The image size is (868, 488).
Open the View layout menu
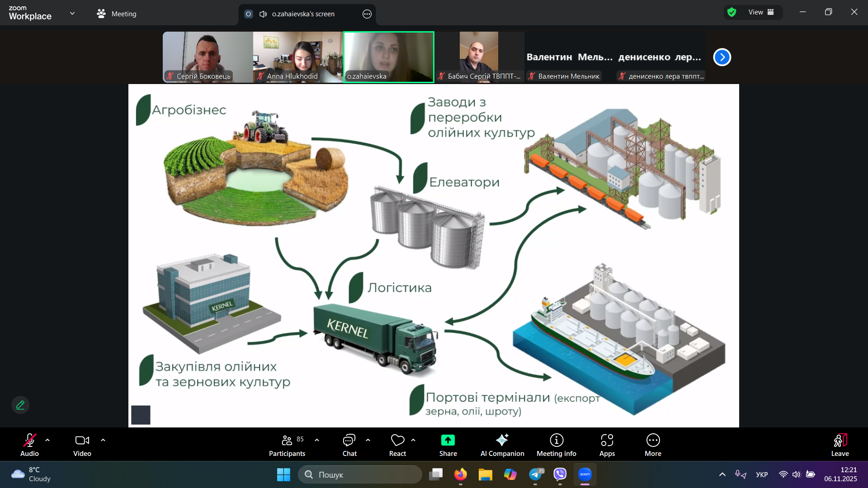coord(761,12)
